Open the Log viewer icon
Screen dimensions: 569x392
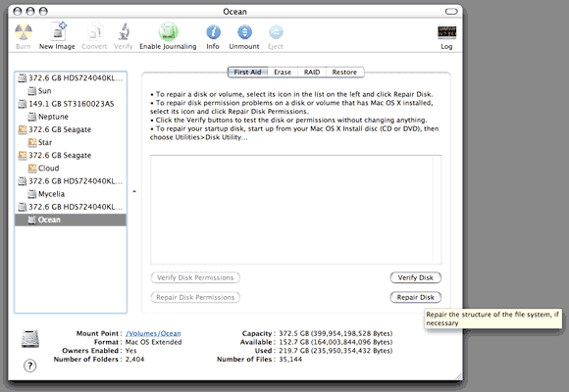coord(446,32)
